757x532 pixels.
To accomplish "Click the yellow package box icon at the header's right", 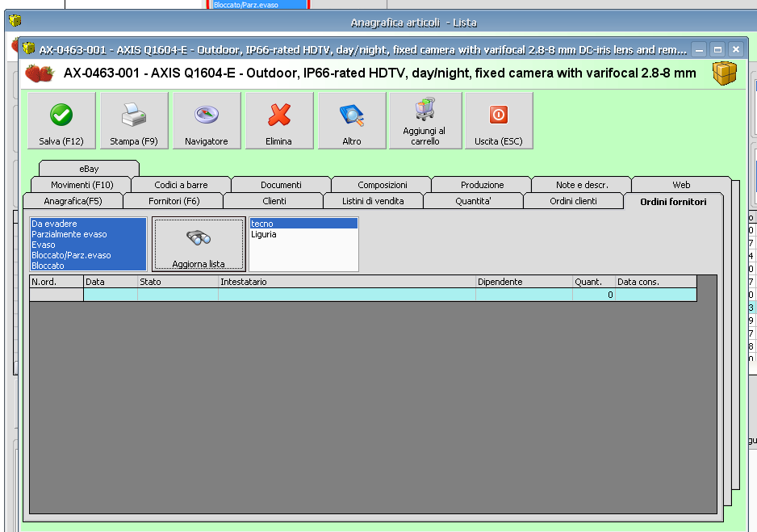I will tap(725, 73).
